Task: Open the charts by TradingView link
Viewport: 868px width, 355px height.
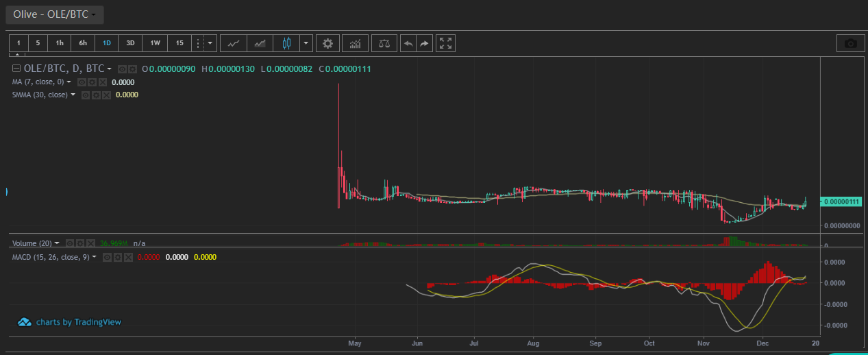Action: tap(69, 321)
